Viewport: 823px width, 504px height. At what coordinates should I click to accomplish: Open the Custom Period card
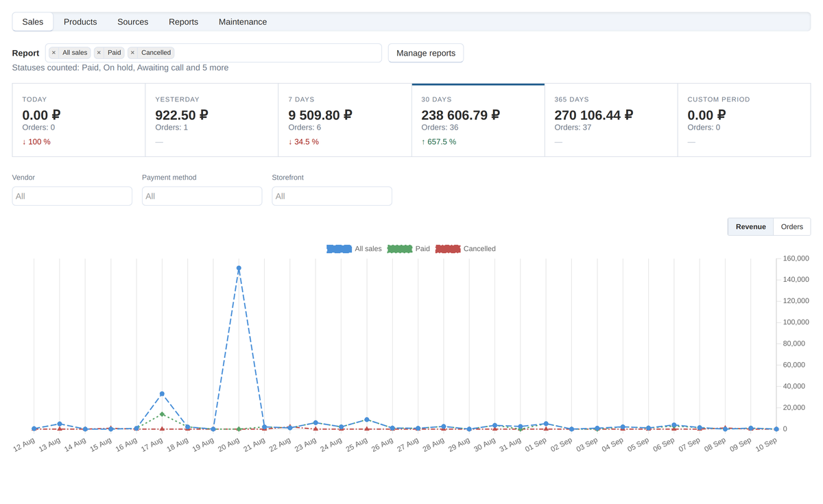[x=744, y=120]
